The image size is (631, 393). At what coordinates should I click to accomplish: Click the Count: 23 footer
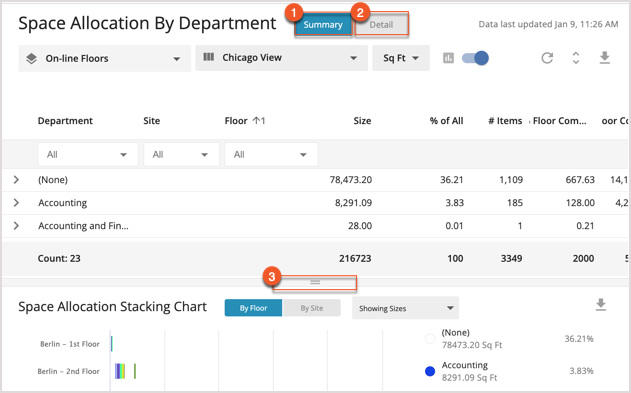point(59,258)
